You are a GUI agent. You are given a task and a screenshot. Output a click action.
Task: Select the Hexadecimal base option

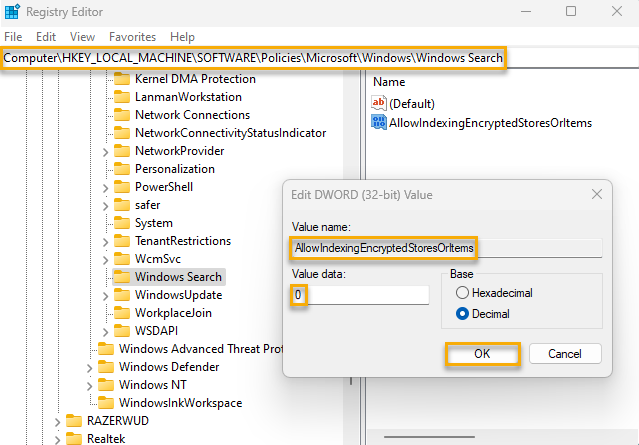(462, 293)
